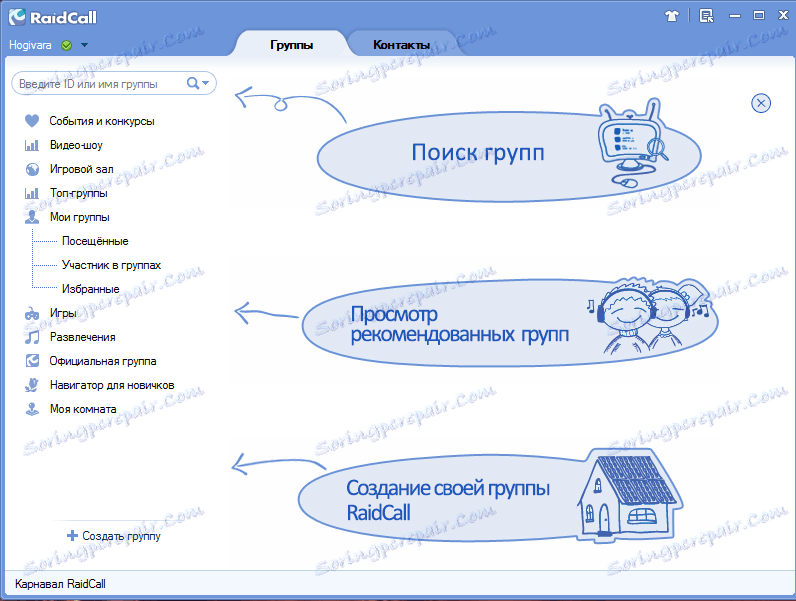Close the hints overlay with the X button
The width and height of the screenshot is (796, 601).
(x=760, y=103)
